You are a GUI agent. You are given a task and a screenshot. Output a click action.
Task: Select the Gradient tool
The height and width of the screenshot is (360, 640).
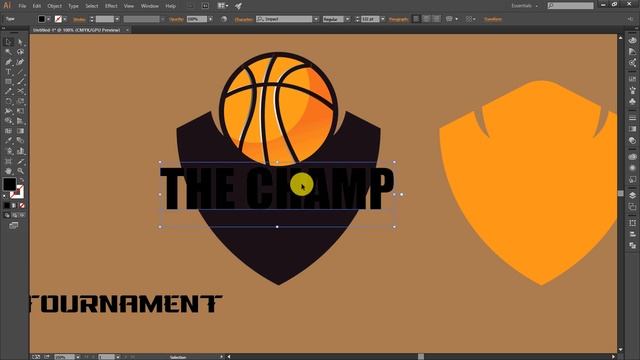pos(20,131)
